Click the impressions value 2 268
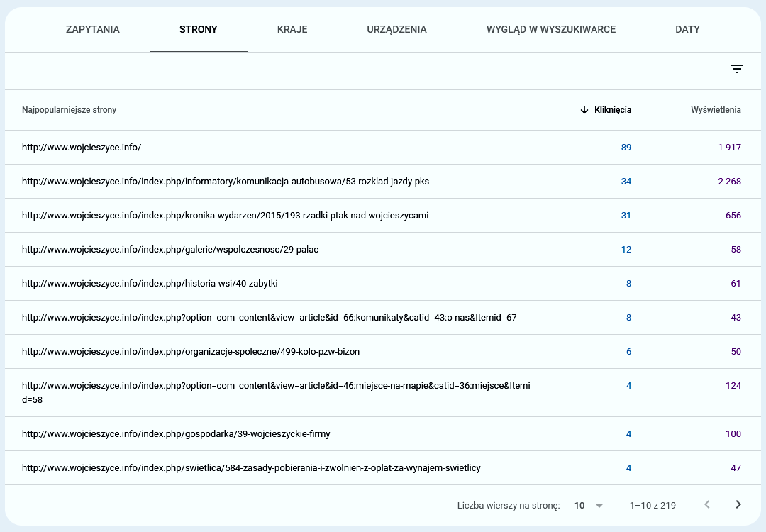Image resolution: width=766 pixels, height=532 pixels. click(x=729, y=182)
